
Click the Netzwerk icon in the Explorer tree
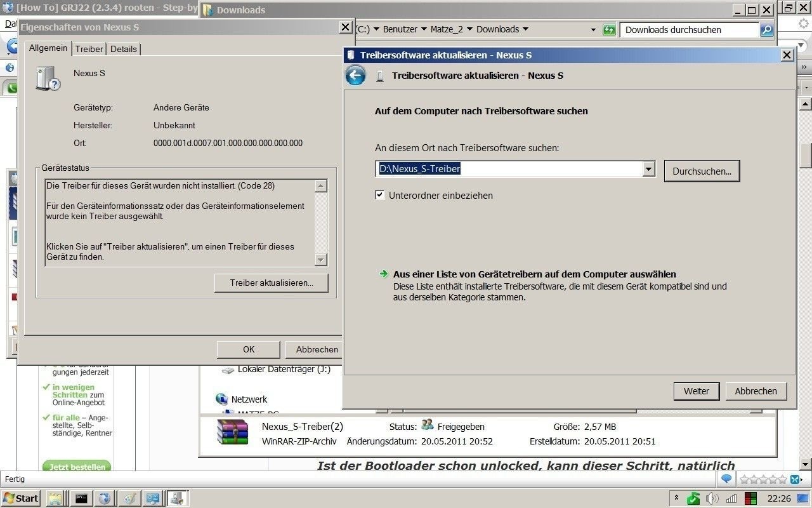coord(221,399)
